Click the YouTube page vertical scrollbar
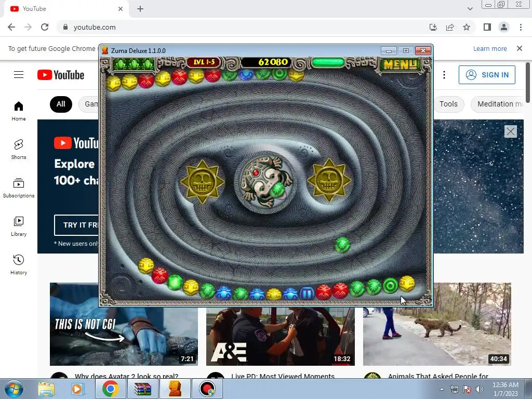 tap(528, 82)
